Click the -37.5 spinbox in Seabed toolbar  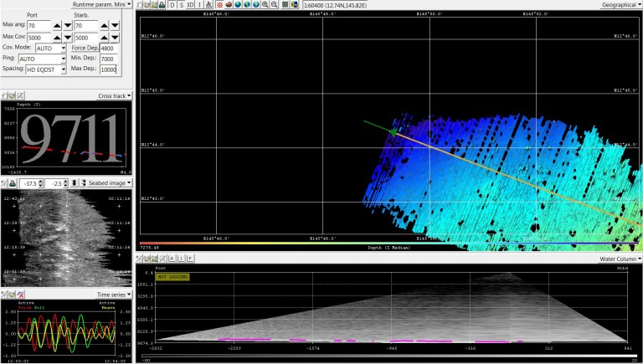31,183
